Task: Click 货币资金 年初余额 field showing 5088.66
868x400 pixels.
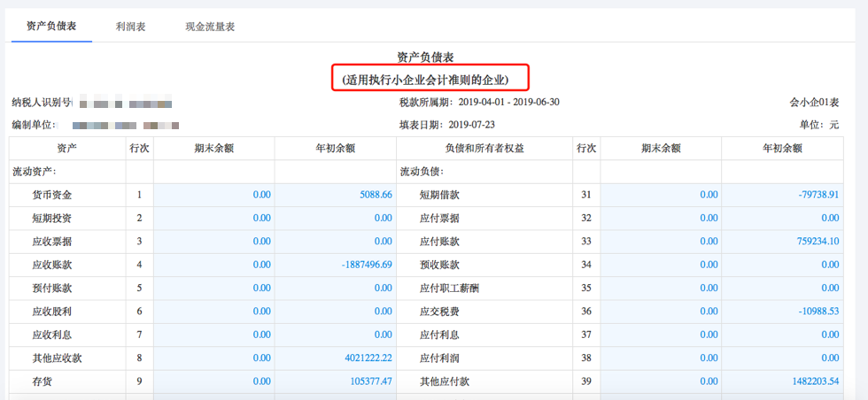Action: pyautogui.click(x=335, y=195)
